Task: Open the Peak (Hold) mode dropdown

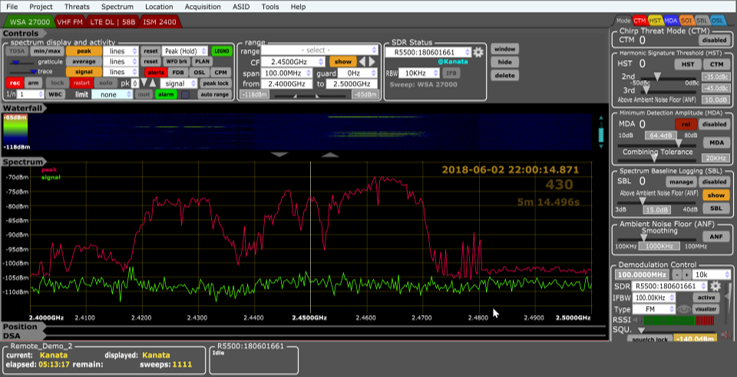Action: (185, 51)
